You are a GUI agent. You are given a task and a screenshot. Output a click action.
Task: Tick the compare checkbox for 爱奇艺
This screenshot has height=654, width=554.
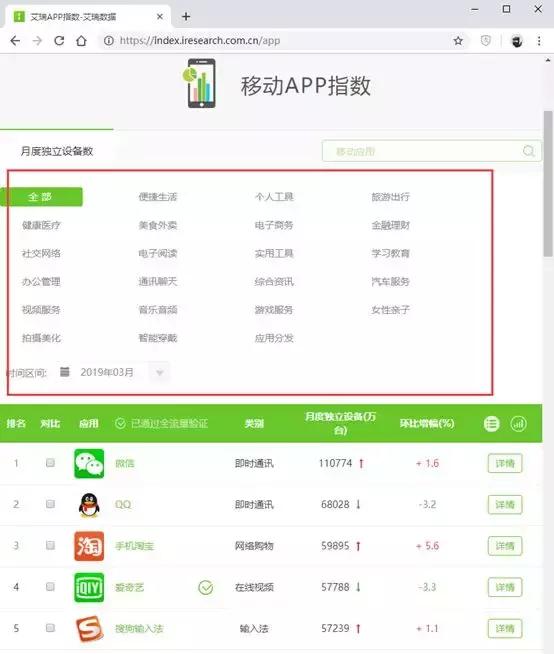[50, 586]
